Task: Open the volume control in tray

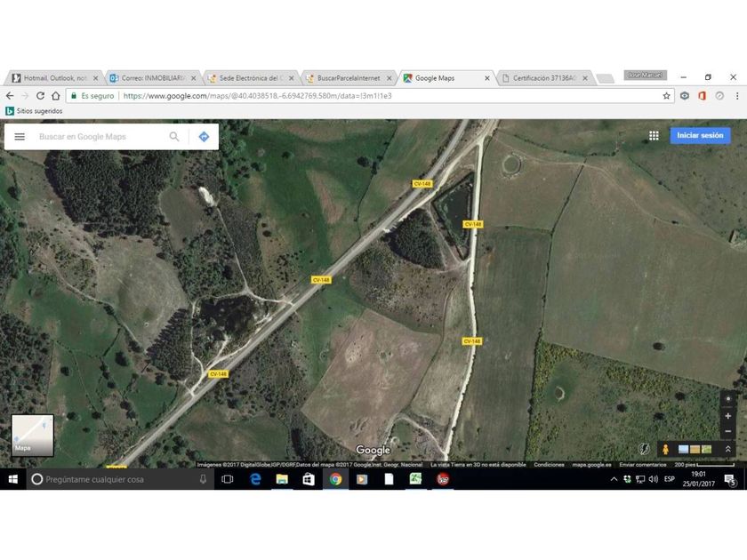Action: (654, 479)
